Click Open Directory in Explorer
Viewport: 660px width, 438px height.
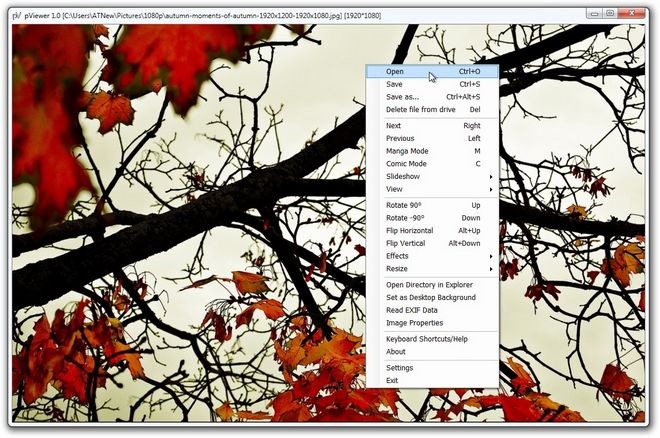(x=430, y=285)
